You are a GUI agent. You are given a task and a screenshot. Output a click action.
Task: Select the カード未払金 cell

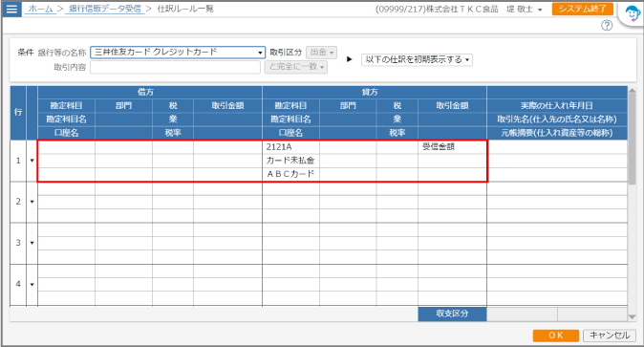(290, 161)
